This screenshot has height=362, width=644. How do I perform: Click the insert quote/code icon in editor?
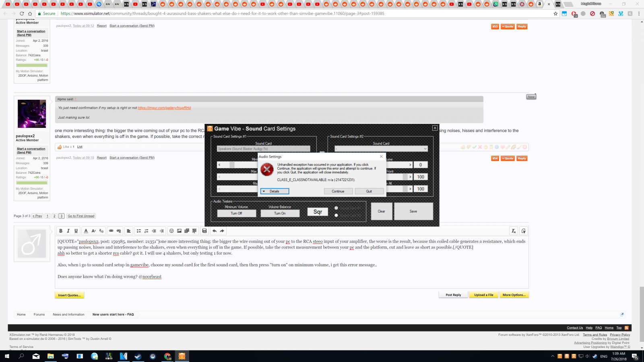pyautogui.click(x=194, y=231)
